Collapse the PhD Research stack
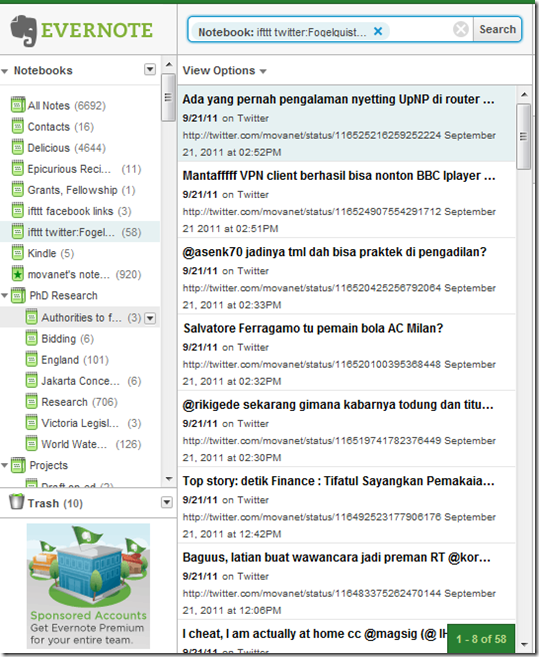Screen dimensions: 539x657 [x=5, y=296]
